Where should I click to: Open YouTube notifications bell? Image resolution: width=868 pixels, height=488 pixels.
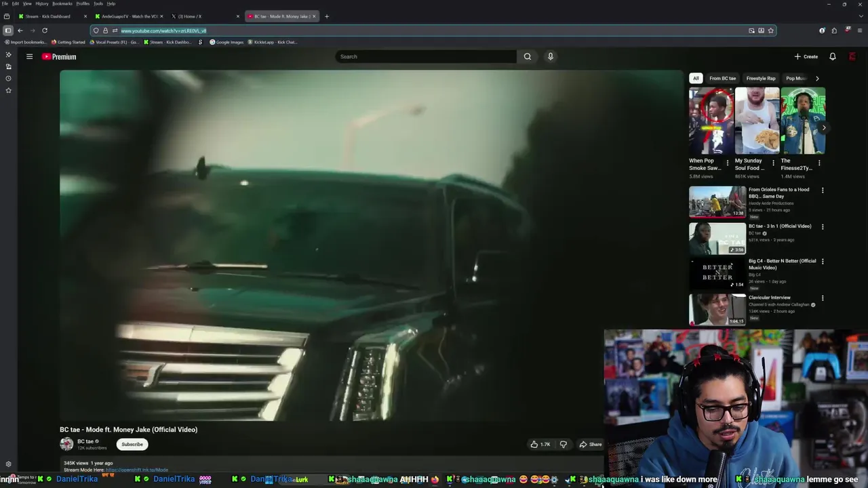tap(833, 56)
